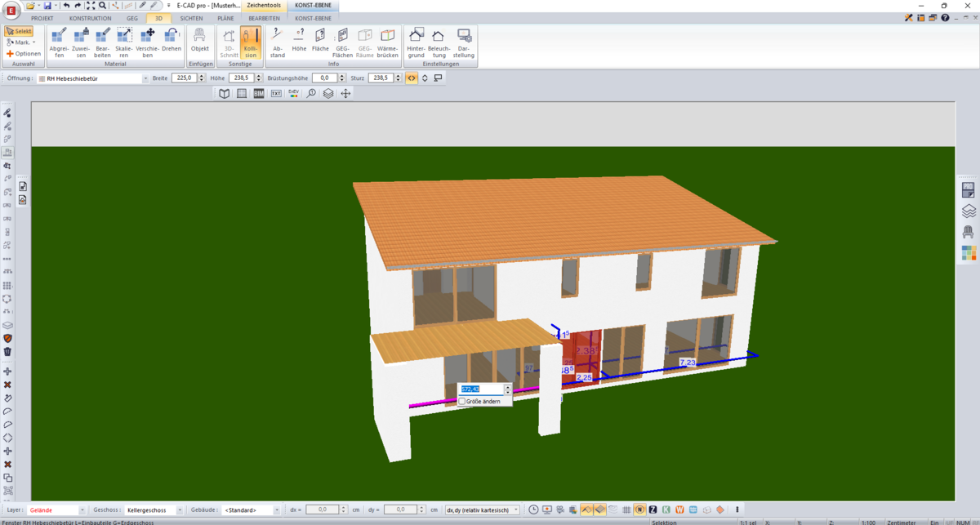980x525 pixels.
Task: Click the save diskette icon in title bar
Action: click(x=47, y=6)
